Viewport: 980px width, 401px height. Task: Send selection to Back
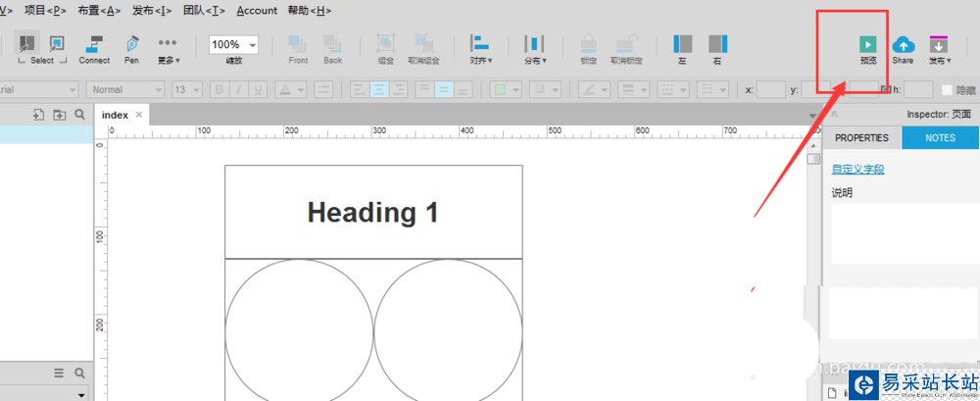point(332,49)
